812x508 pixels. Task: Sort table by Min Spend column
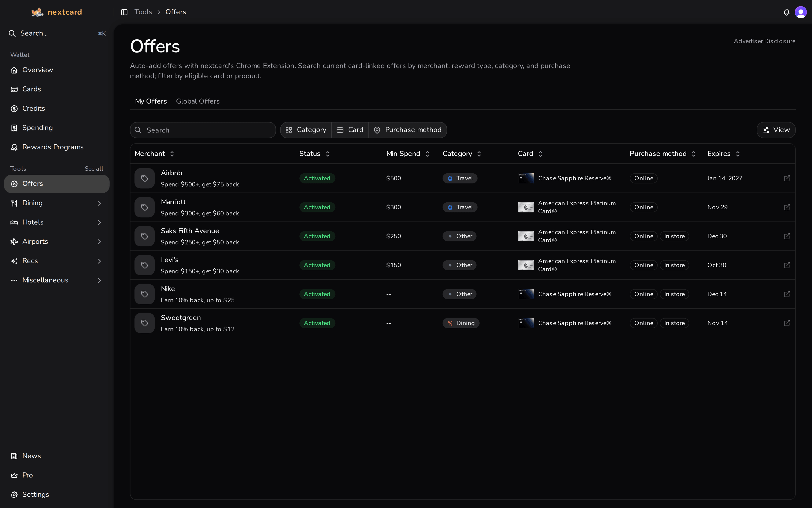[x=408, y=154]
